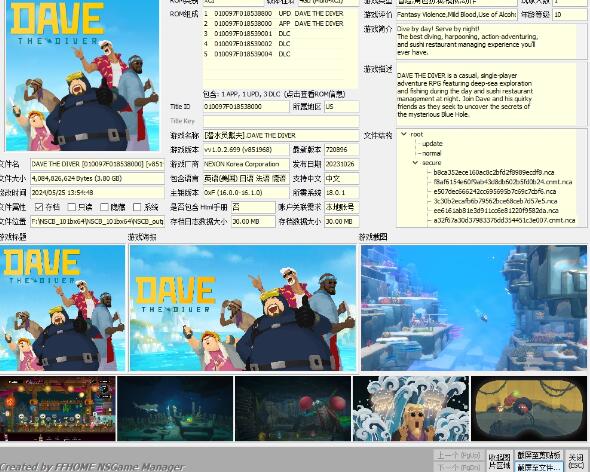Screen dimensions: 590x472
Task: Click the empty Title Key field
Action: (281, 121)
